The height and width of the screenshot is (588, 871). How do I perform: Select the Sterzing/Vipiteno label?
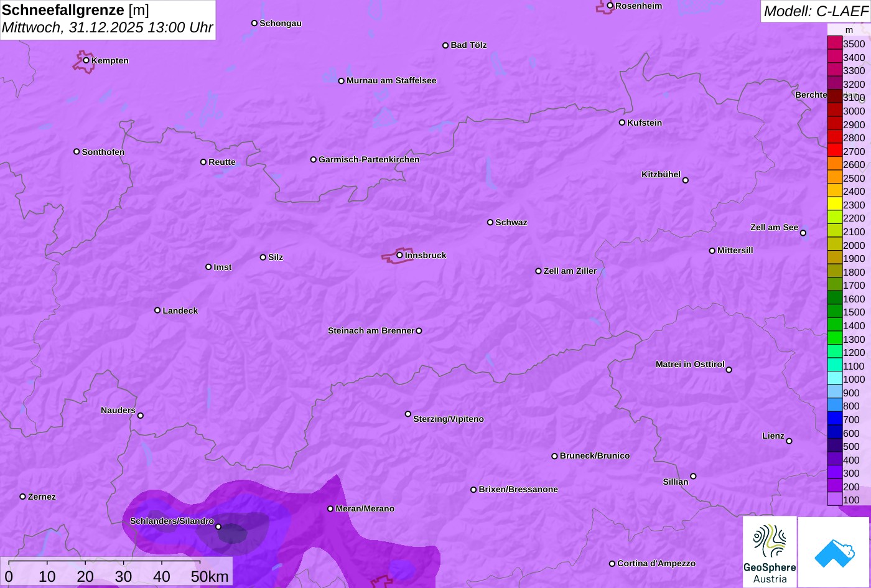tap(449, 419)
